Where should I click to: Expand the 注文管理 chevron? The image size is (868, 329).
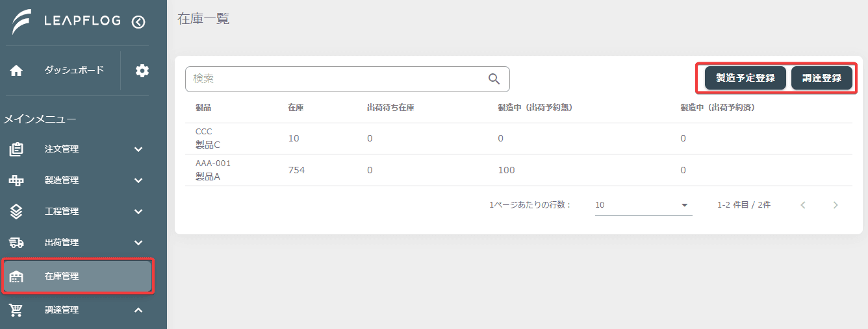click(x=138, y=149)
